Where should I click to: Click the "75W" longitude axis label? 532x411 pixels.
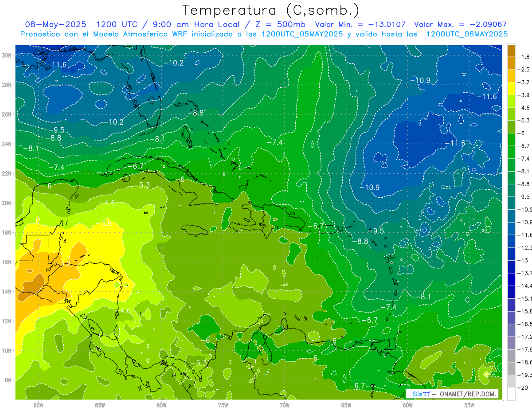(223, 405)
